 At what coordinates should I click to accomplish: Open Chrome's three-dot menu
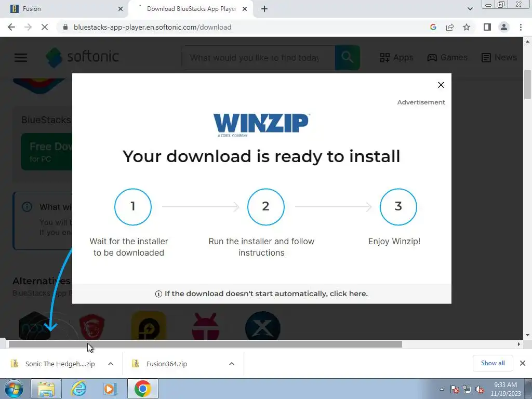521,27
